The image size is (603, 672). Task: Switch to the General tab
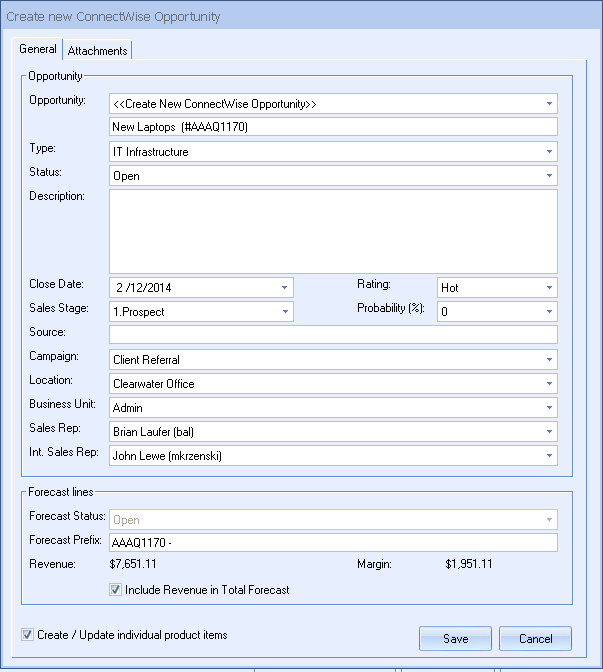[x=38, y=49]
